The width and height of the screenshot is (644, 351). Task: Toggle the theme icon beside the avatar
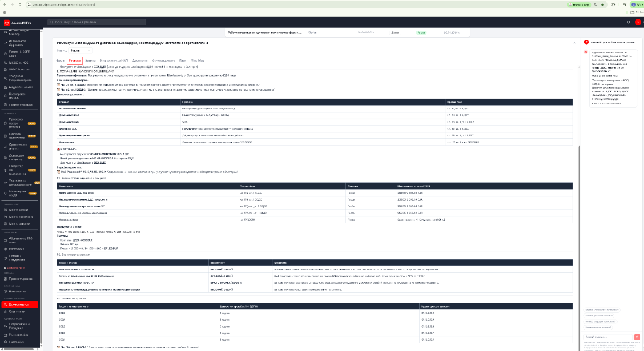click(628, 22)
